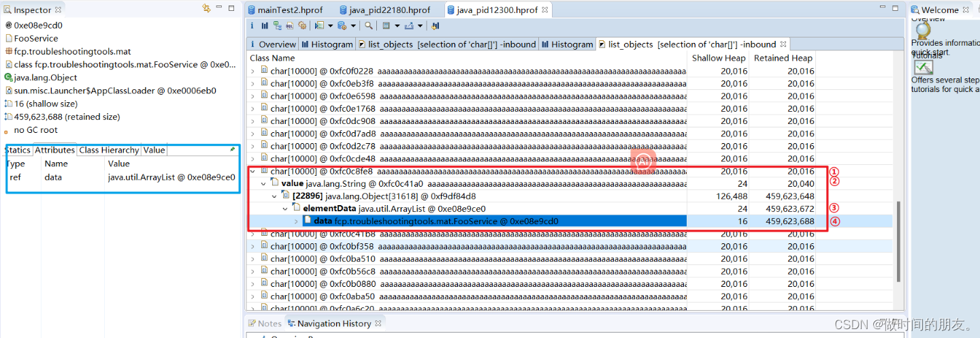The height and width of the screenshot is (338, 980).
Task: Close the Welcome view tab
Action: [x=967, y=10]
